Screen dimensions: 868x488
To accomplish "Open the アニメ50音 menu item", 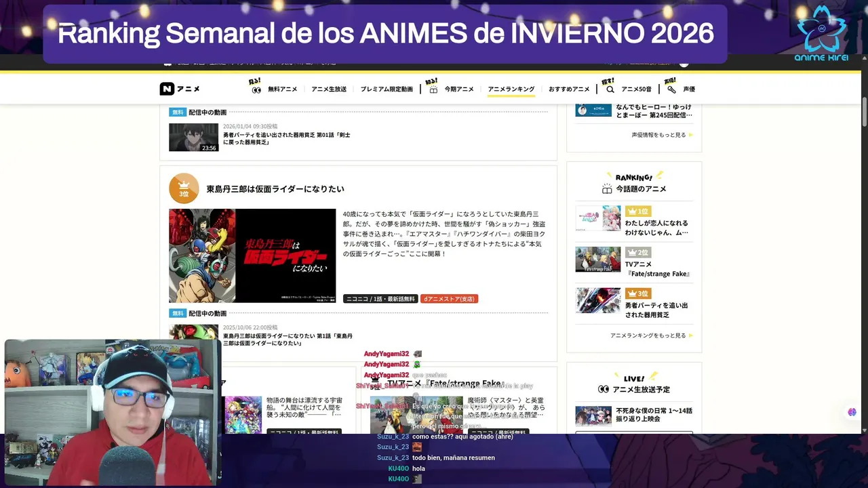I will click(636, 89).
